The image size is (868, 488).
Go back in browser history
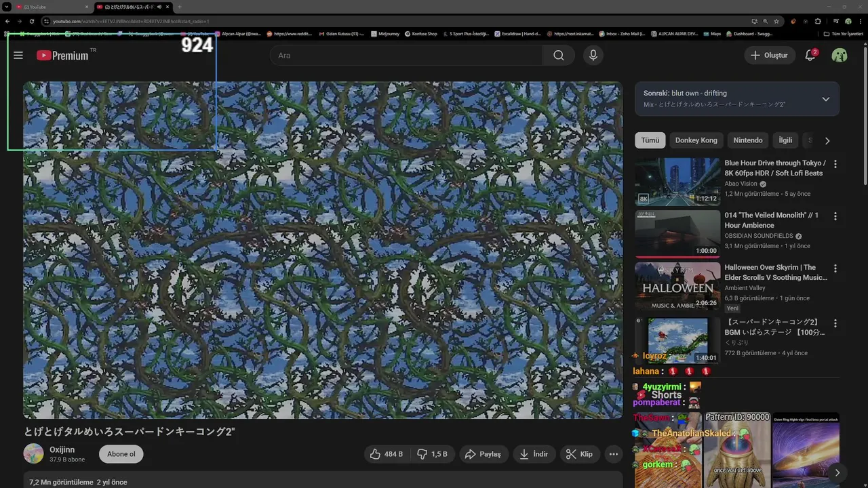(x=7, y=21)
